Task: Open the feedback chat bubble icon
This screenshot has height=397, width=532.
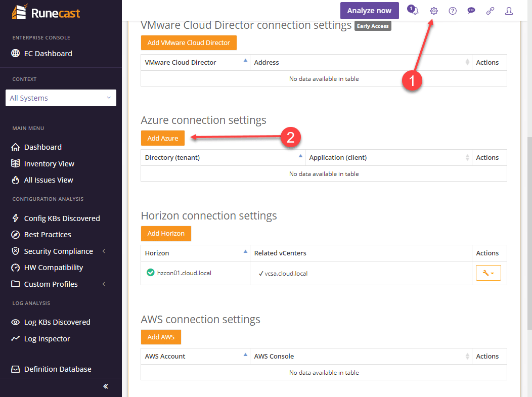Action: [x=471, y=11]
